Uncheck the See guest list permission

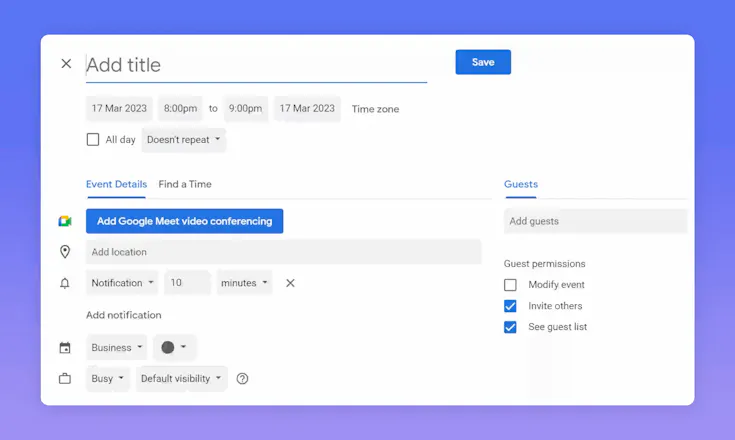pos(510,327)
